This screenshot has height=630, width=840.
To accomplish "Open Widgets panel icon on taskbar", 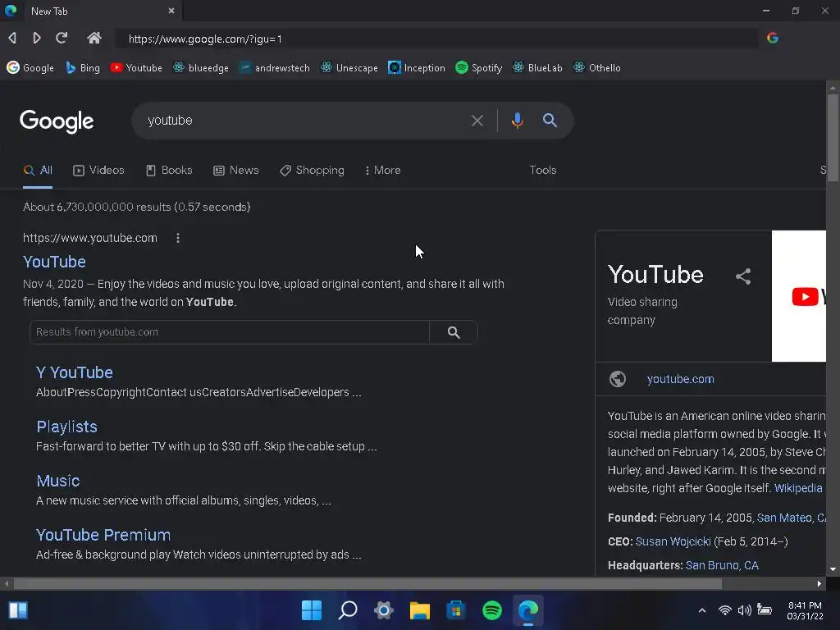I will 18,610.
